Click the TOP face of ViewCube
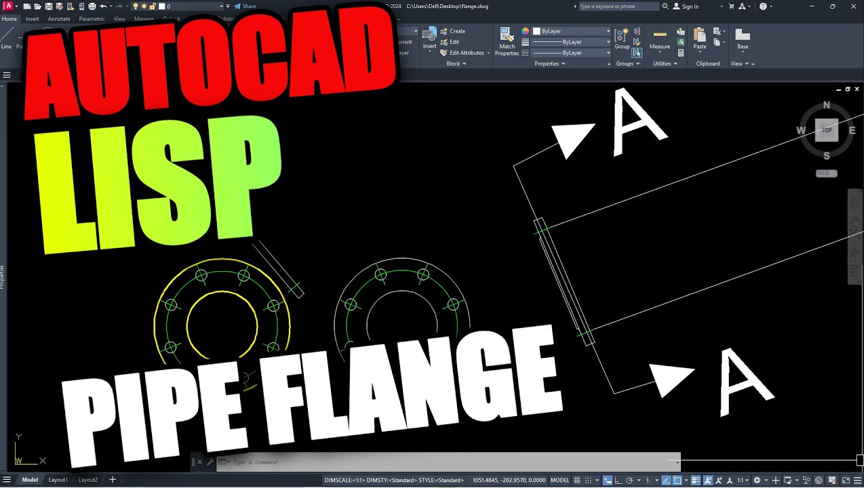This screenshot has height=488, width=868. click(x=827, y=130)
